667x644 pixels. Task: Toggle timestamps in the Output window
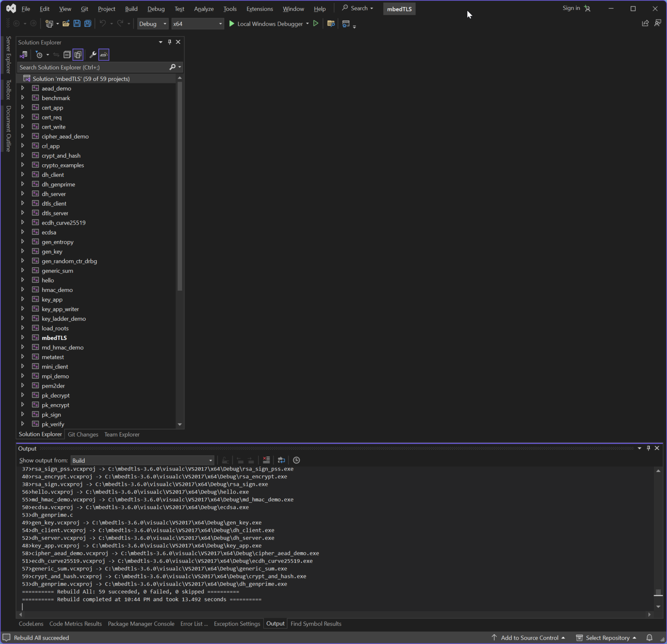pyautogui.click(x=297, y=460)
